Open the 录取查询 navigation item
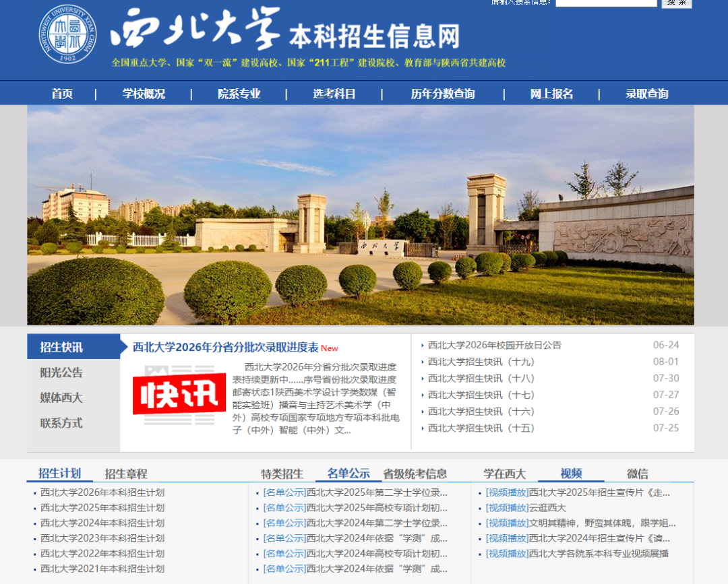728x584 pixels. 646,94
